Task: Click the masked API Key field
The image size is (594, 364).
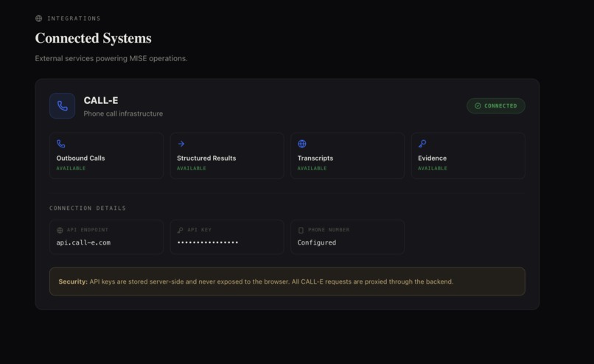Action: pos(227,237)
